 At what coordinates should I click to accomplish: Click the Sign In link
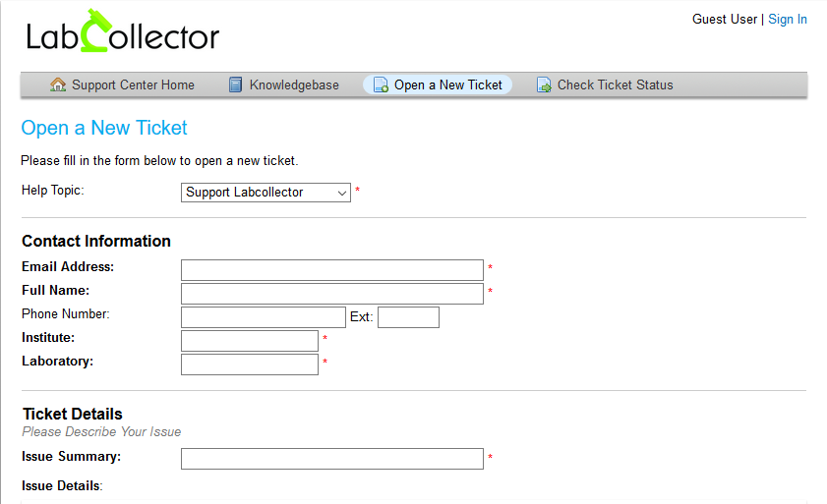pyautogui.click(x=788, y=20)
